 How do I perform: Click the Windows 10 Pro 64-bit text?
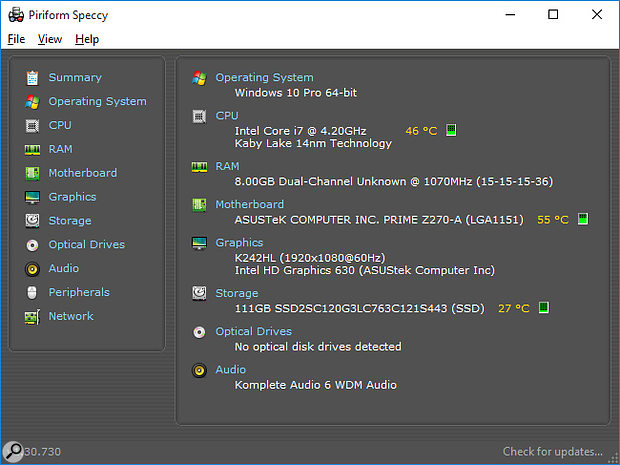pyautogui.click(x=296, y=93)
